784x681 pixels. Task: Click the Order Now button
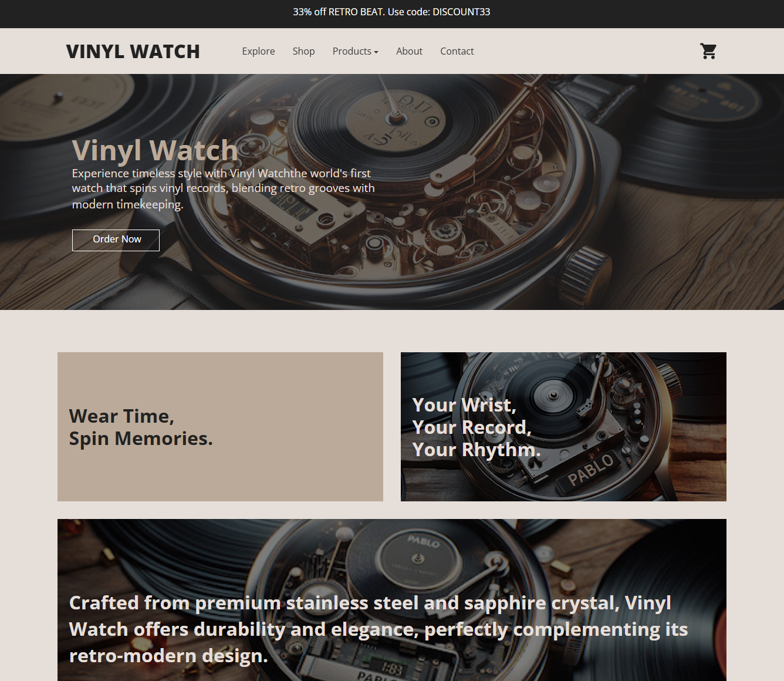click(116, 240)
